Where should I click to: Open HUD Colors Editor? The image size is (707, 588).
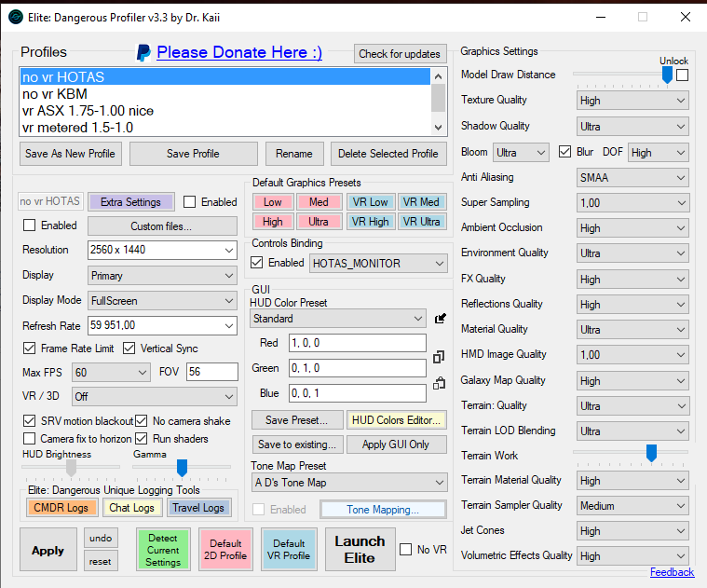click(396, 420)
